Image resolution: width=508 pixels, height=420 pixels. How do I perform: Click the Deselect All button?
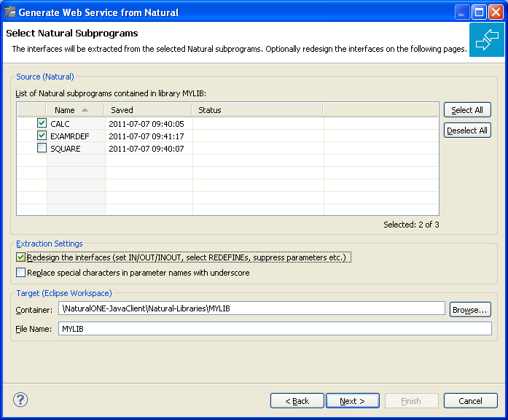click(x=467, y=131)
